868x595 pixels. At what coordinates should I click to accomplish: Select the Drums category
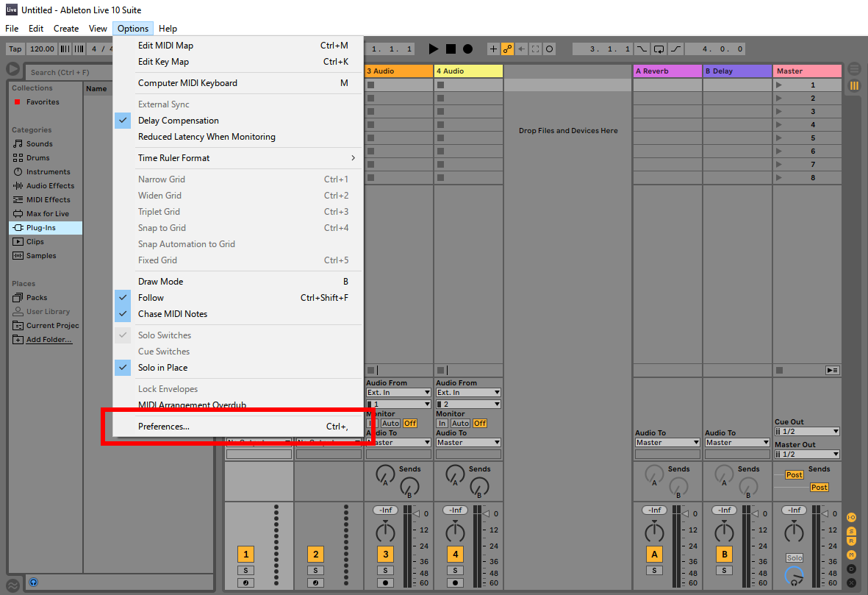pos(37,158)
